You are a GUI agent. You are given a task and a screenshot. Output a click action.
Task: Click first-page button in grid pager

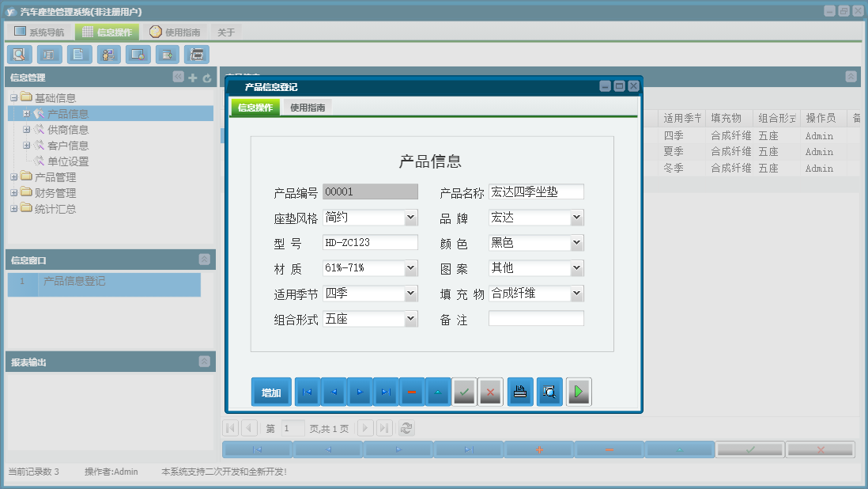(x=230, y=428)
